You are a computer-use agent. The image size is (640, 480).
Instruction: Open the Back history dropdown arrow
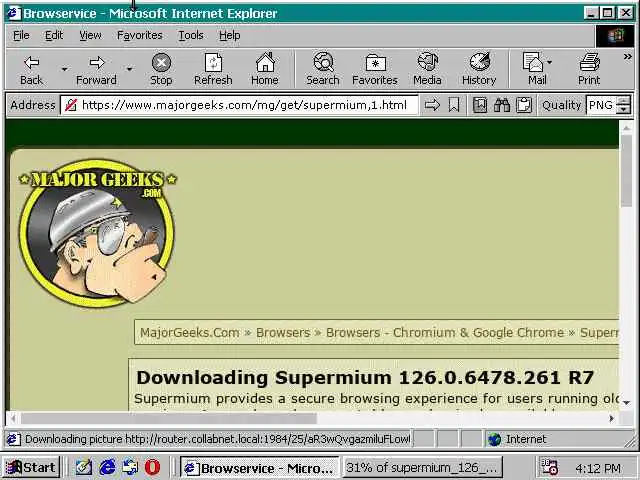tap(64, 69)
